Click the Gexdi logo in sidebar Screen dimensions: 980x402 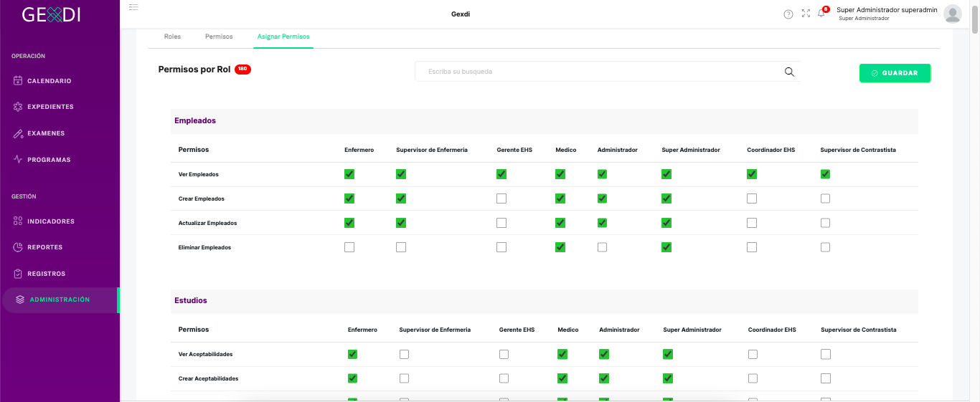[x=51, y=14]
